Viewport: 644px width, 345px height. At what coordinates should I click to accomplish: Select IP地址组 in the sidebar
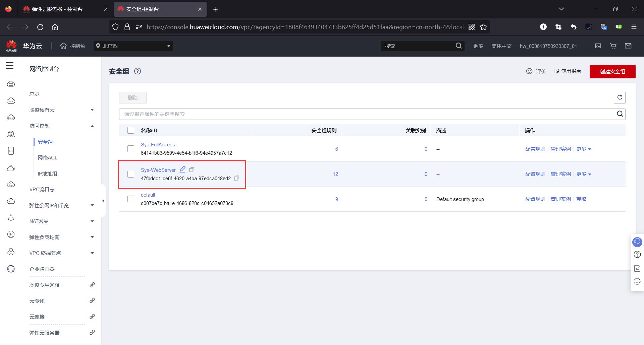point(48,174)
